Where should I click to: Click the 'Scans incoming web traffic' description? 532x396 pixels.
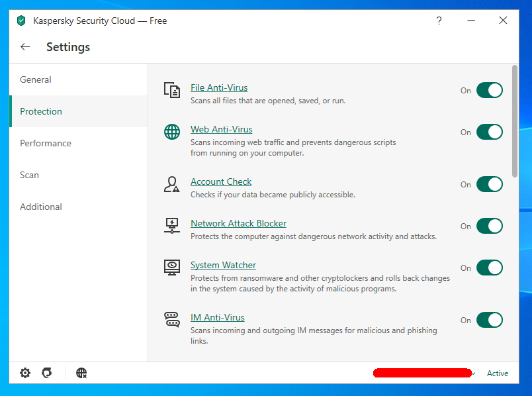293,148
